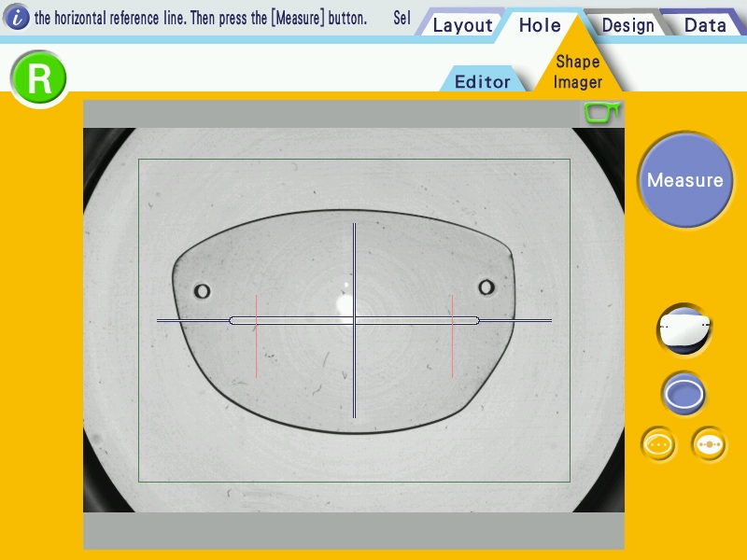Select the Hole tab
Image resolution: width=747 pixels, height=560 pixels.
pos(540,25)
